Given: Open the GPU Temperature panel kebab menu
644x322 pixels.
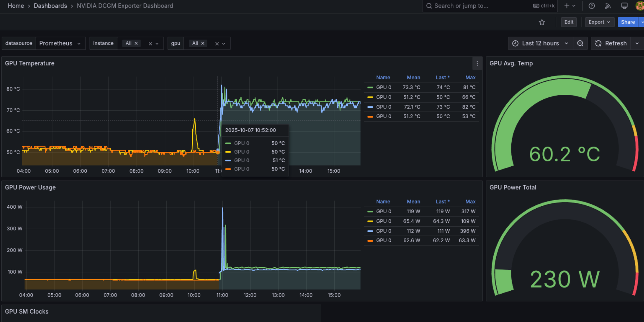Looking at the screenshot, I should point(477,63).
